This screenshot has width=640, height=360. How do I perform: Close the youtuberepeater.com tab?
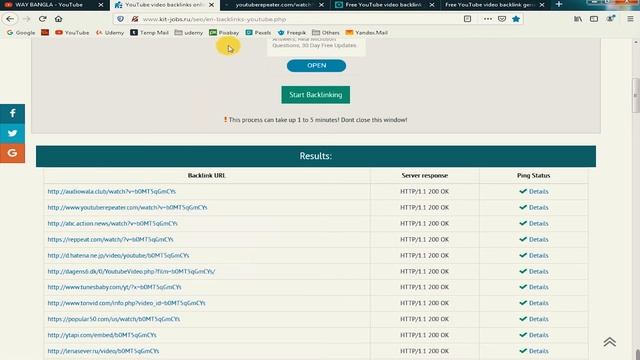point(322,5)
